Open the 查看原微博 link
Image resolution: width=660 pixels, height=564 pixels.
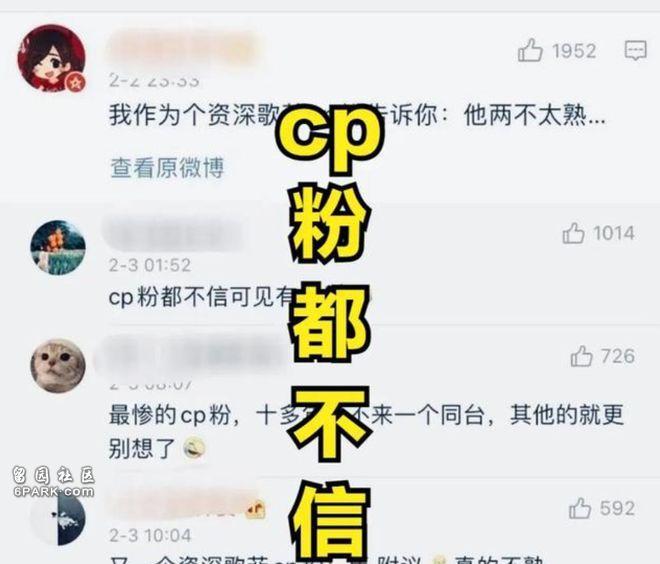point(167,168)
